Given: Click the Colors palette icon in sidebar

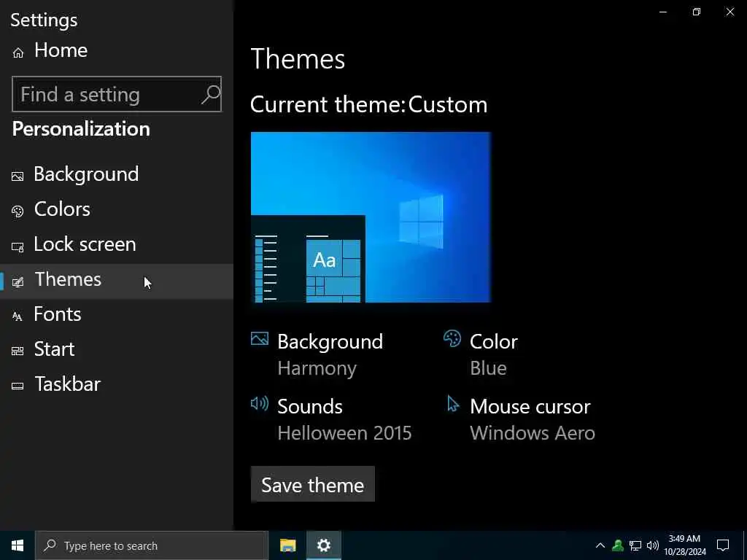Looking at the screenshot, I should click(18, 211).
